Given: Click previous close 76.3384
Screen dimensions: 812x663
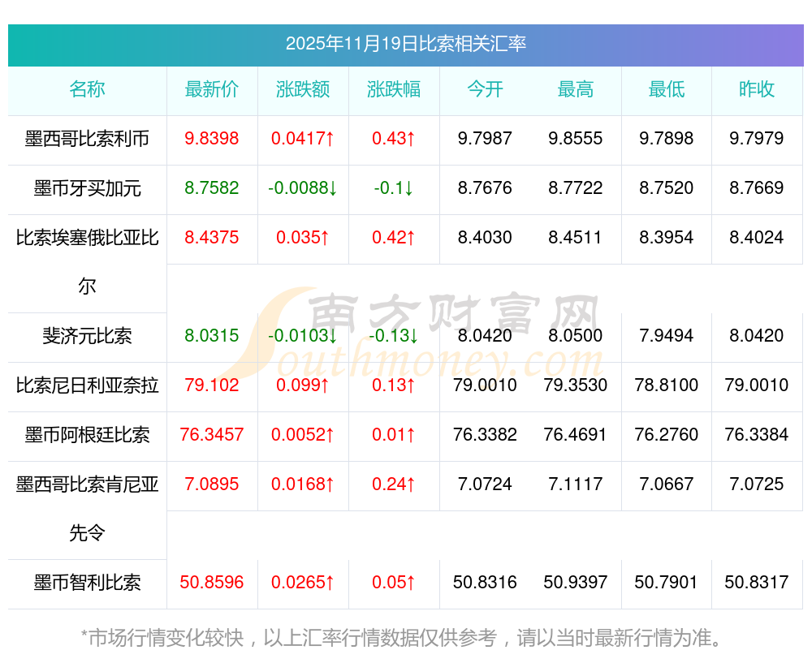Looking at the screenshot, I should coord(757,435).
